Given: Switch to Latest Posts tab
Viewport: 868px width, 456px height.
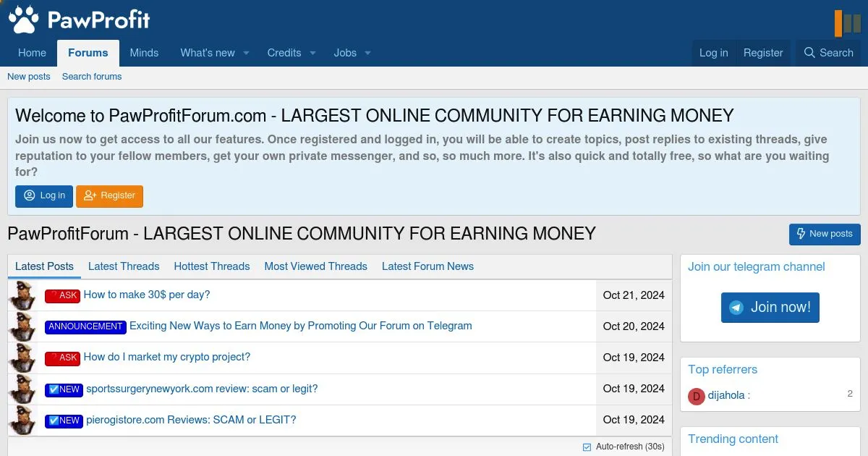Looking at the screenshot, I should point(44,266).
